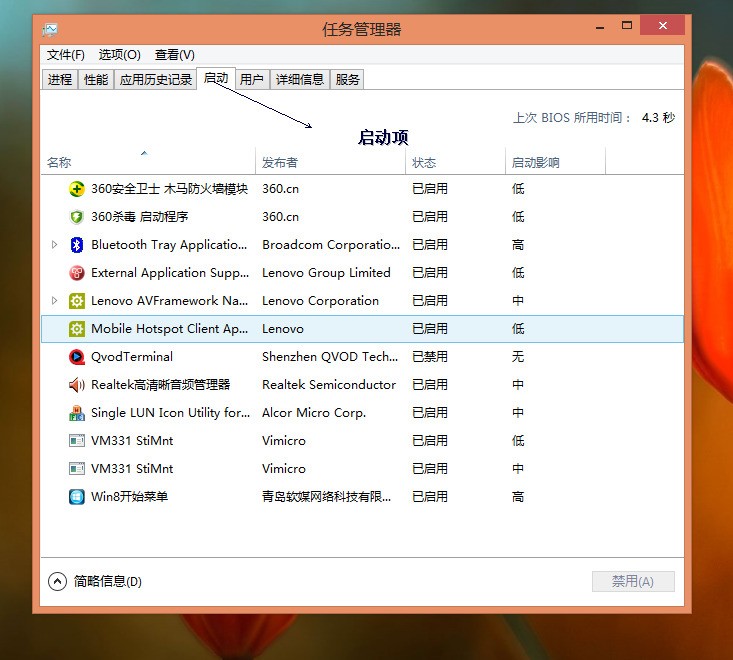
Task: Switch to the 应用历史记录 tab
Action: [x=156, y=80]
